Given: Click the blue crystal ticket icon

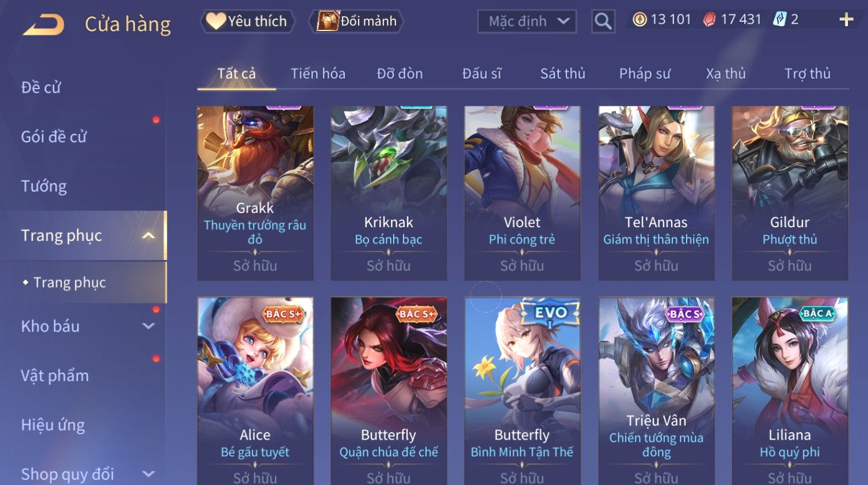Looking at the screenshot, I should (x=779, y=20).
